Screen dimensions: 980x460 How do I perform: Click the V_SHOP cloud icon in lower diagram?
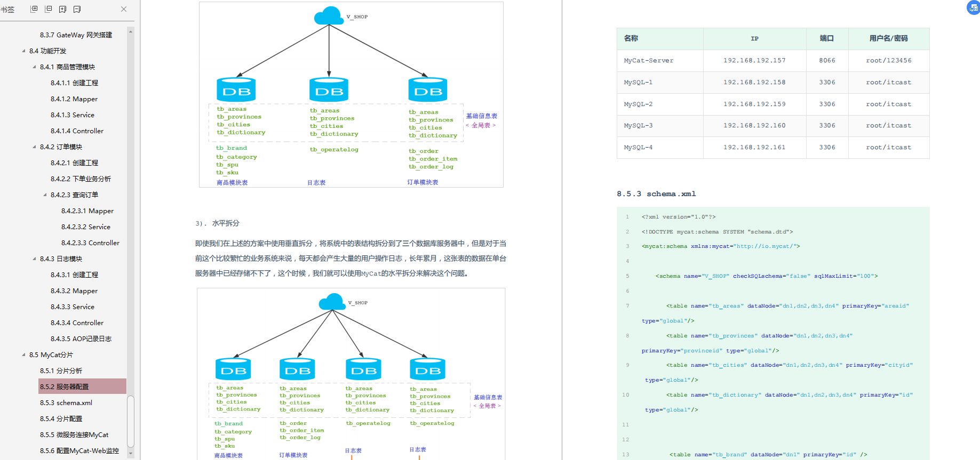pos(332,302)
